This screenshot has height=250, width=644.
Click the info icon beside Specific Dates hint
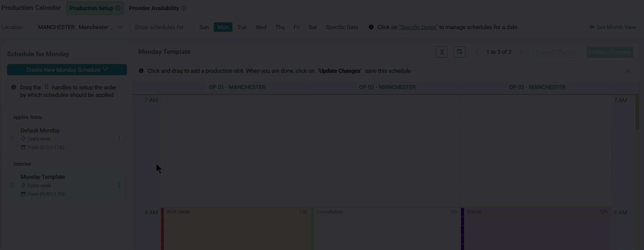[x=371, y=27]
